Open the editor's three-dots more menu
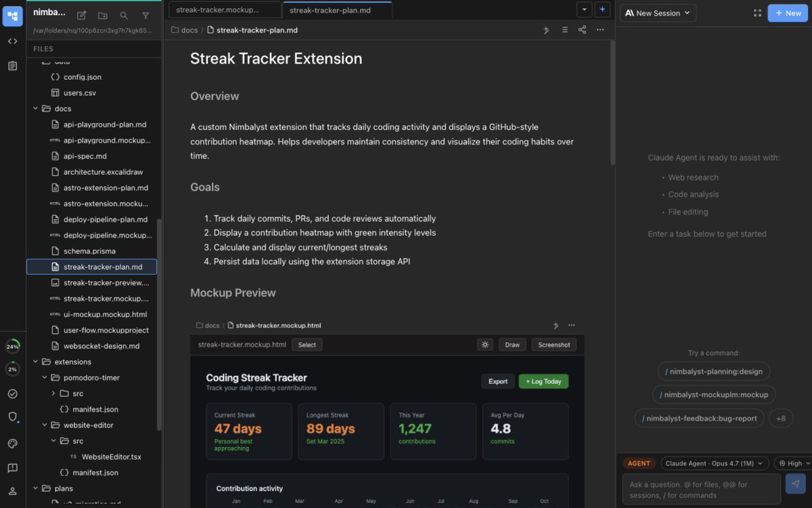This screenshot has width=812, height=508. click(x=600, y=30)
